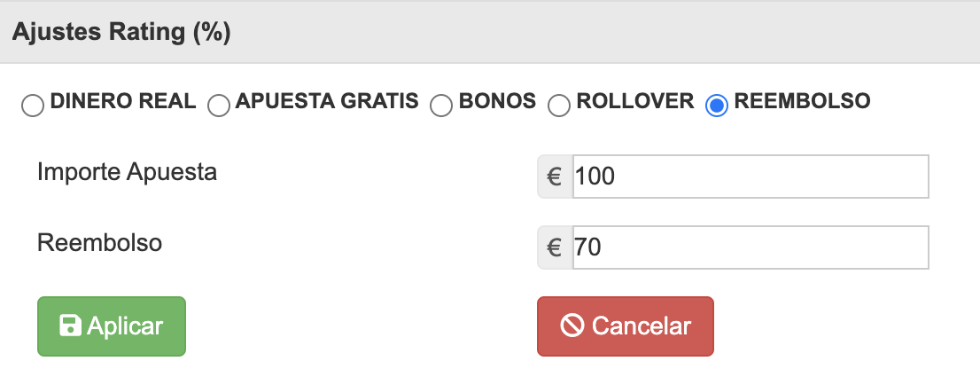Click the euro symbol beside Reembolso field
The width and height of the screenshot is (980, 369).
(x=556, y=247)
